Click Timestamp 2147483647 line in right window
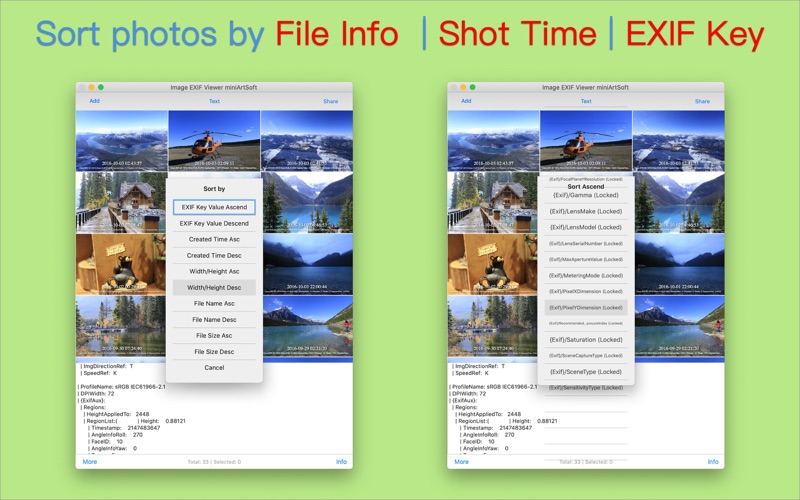 [x=496, y=428]
